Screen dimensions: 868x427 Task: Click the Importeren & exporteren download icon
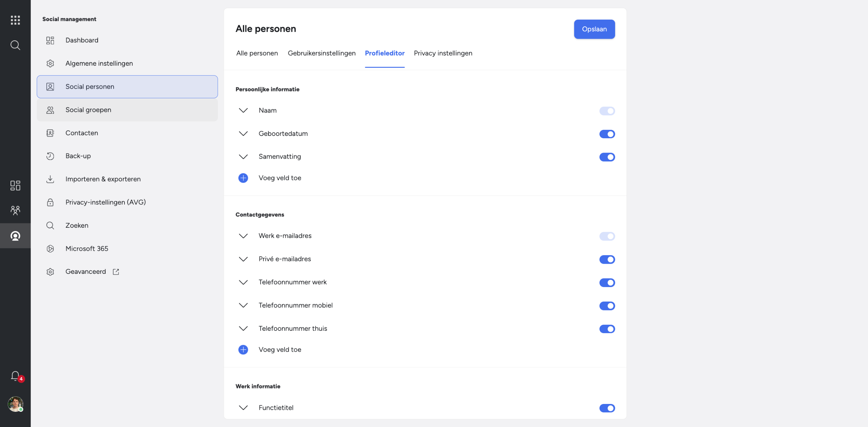(50, 179)
